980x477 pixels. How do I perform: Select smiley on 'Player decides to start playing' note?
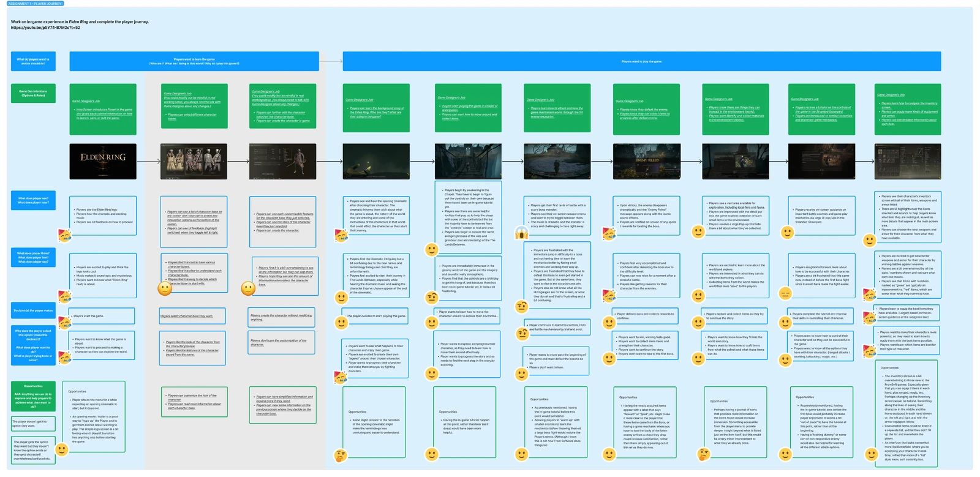[x=342, y=323]
